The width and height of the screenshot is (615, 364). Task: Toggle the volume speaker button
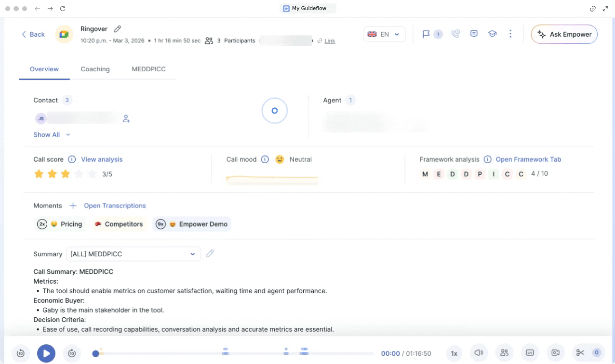point(479,353)
